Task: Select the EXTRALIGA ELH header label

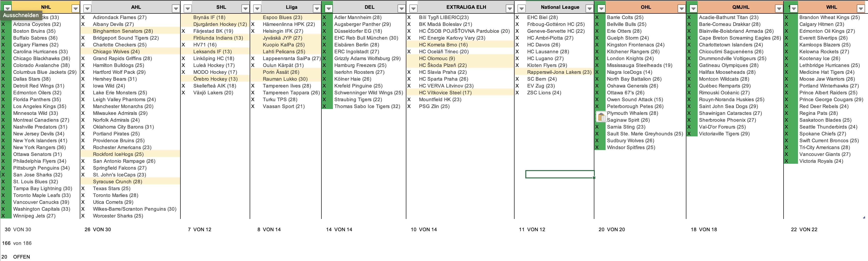Action: point(466,7)
